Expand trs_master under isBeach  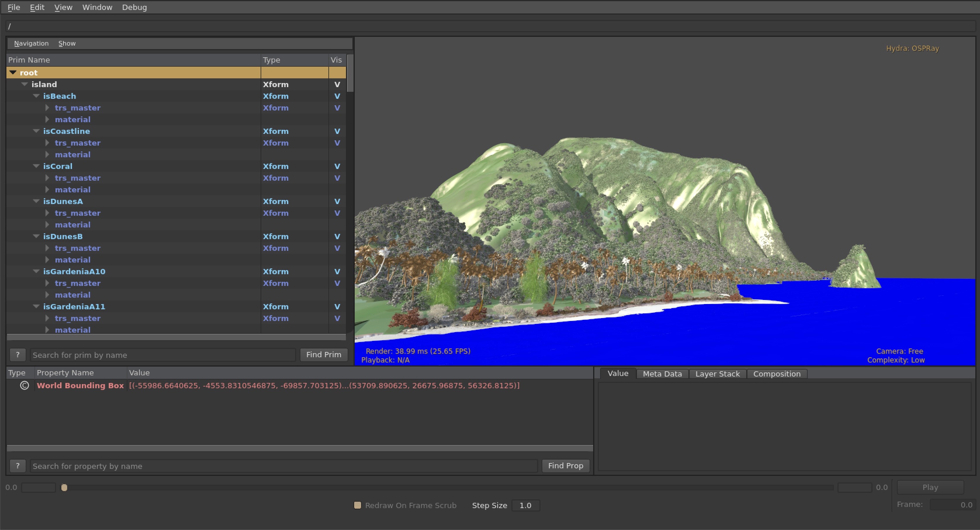coord(47,108)
